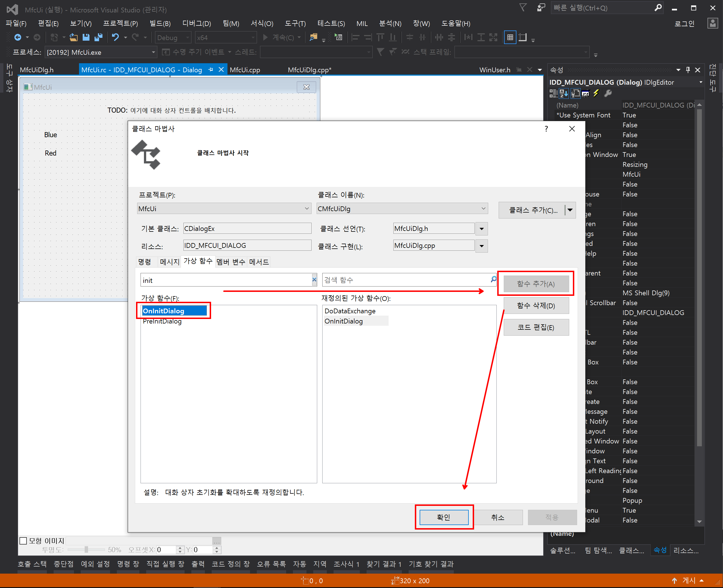Image resolution: width=723 pixels, height=588 pixels.
Task: Select PreInitDialog in the virtual functions list
Action: click(162, 321)
